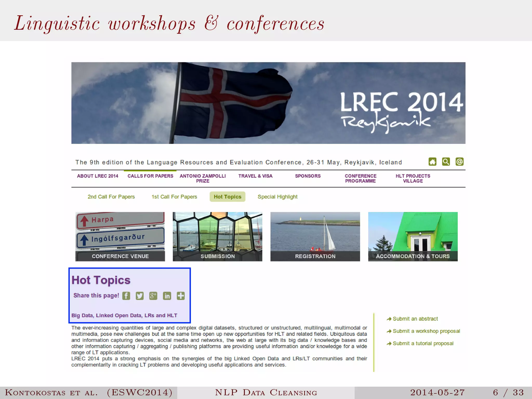Open the Calls for Papers menu
The width and height of the screenshot is (532, 399).
tap(150, 176)
